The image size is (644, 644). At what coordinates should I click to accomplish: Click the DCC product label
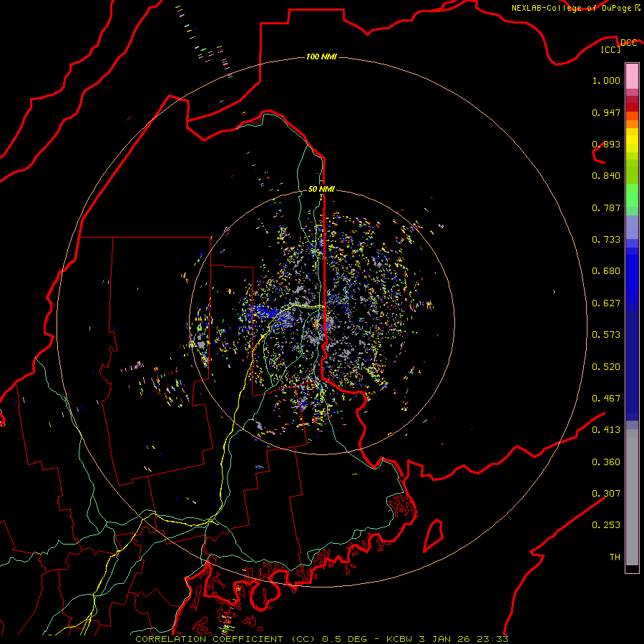[628, 43]
